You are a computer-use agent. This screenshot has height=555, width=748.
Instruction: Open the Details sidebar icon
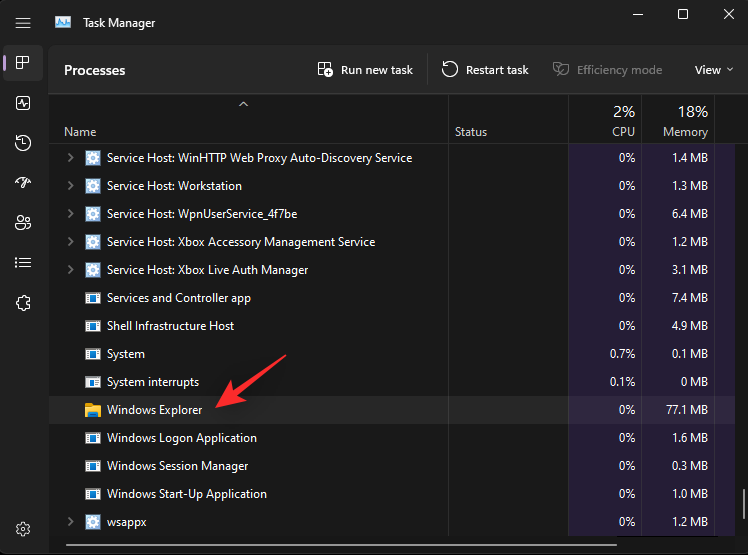pyautogui.click(x=23, y=262)
